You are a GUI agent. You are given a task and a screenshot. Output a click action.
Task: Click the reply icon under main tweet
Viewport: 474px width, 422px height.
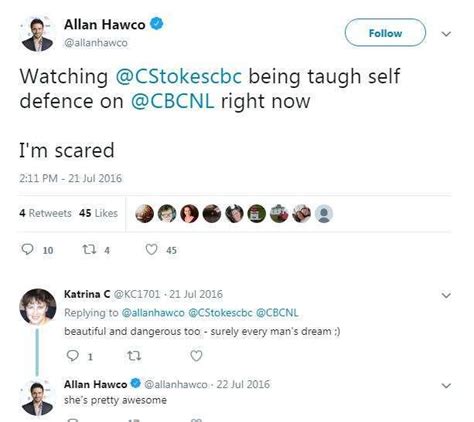[27, 249]
